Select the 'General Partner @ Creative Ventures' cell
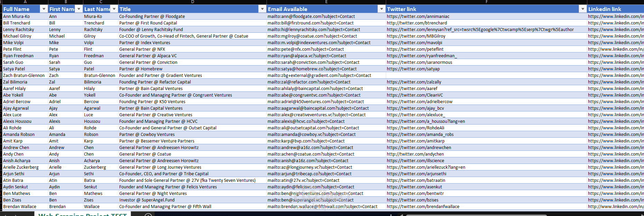Viewport: 644px width, 216px height. pyautogui.click(x=192, y=115)
